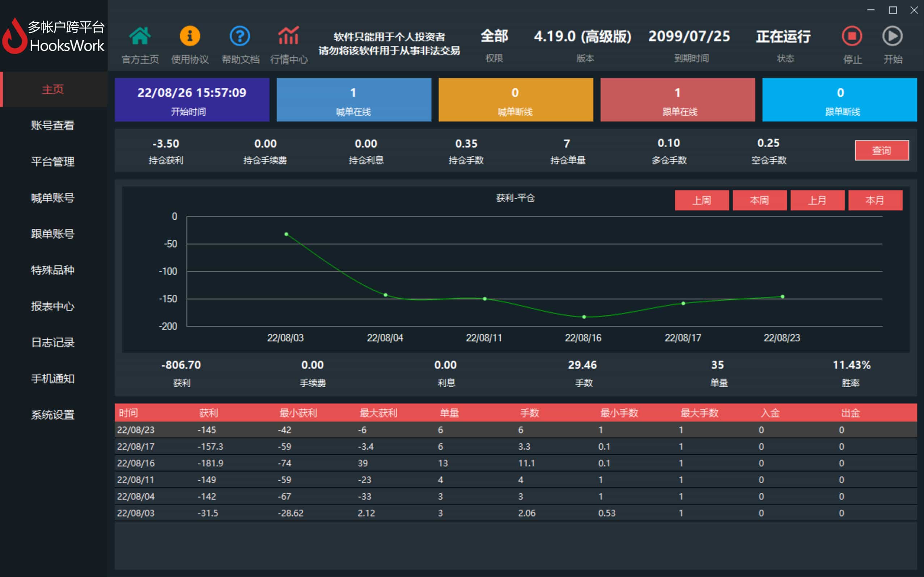924x577 pixels.
Task: Click the 喊单在线 blue card
Action: pos(354,100)
